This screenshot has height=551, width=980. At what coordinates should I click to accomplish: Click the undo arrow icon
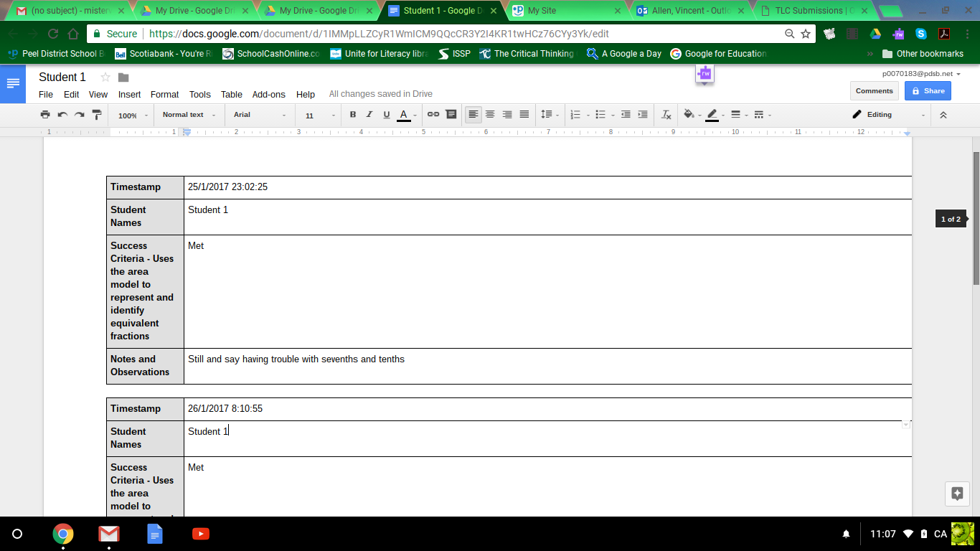point(62,115)
